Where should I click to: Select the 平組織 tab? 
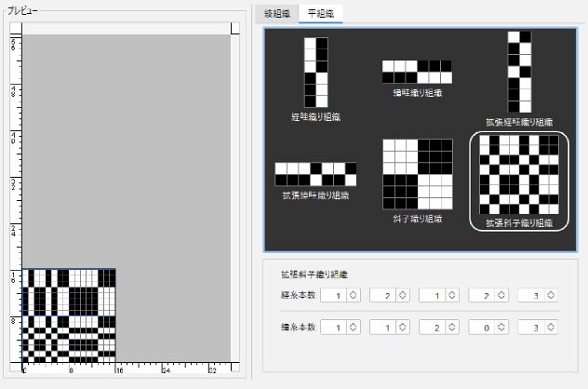[321, 14]
